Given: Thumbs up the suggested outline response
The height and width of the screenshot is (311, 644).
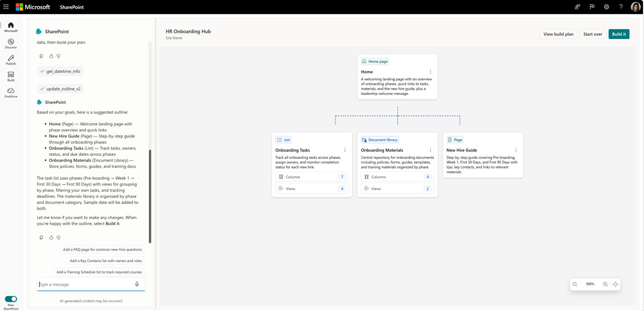Looking at the screenshot, I should tap(51, 238).
